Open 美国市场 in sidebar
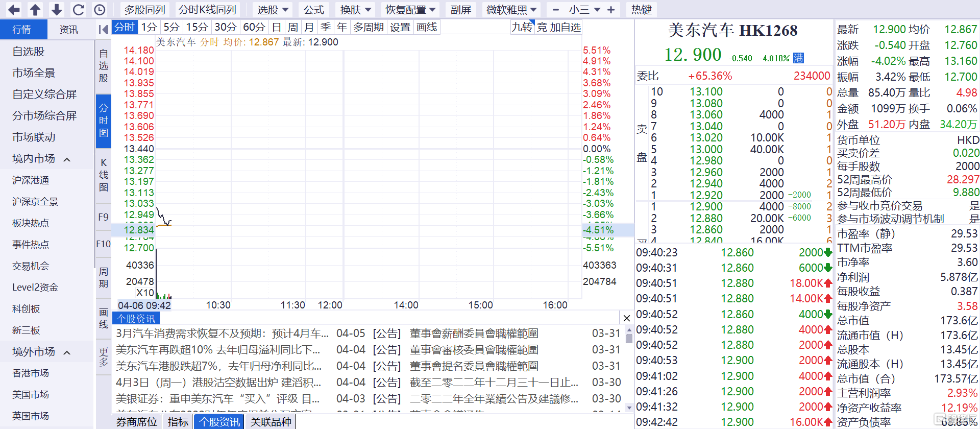980x429 pixels. tap(31, 395)
